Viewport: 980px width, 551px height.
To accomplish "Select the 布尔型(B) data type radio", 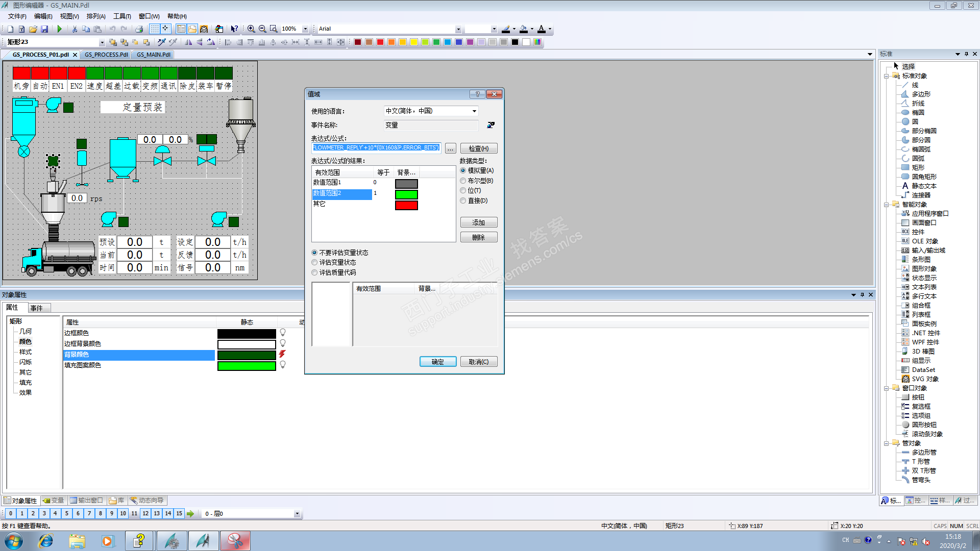I will (463, 181).
